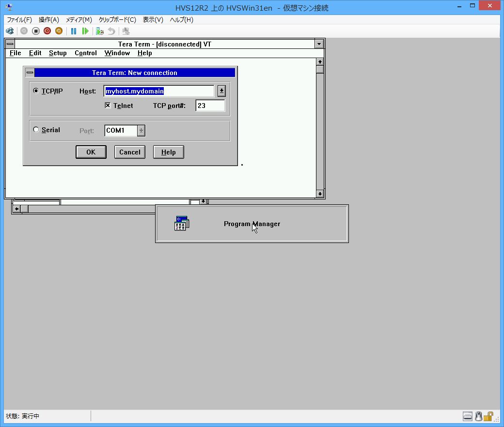Screen dimensions: 504x427
Task: Click the orange Save state icon
Action: (59, 31)
